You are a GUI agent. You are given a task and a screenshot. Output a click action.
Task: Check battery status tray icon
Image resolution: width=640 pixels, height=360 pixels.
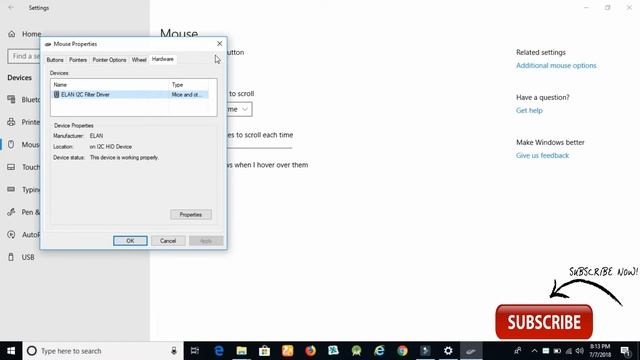[557, 351]
